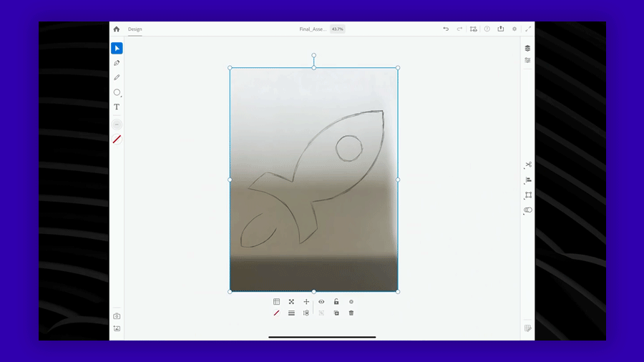Open the Help question mark
Image resolution: width=644 pixels, height=362 pixels.
tap(487, 29)
